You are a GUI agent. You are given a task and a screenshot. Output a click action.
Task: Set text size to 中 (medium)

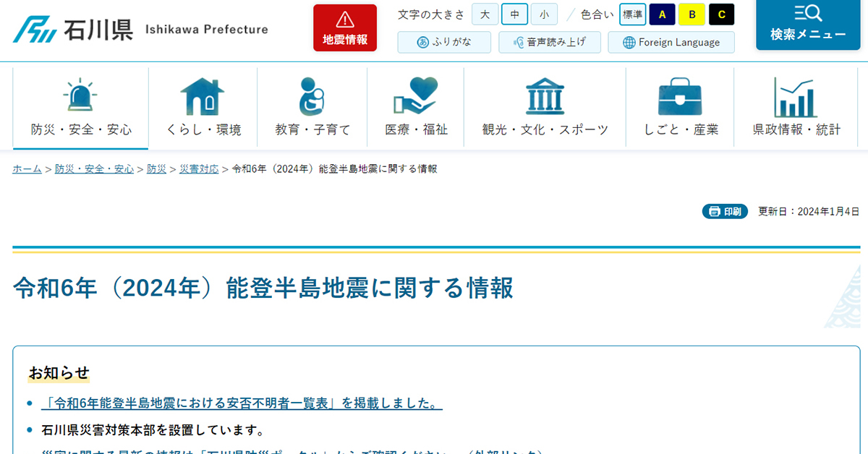point(514,14)
